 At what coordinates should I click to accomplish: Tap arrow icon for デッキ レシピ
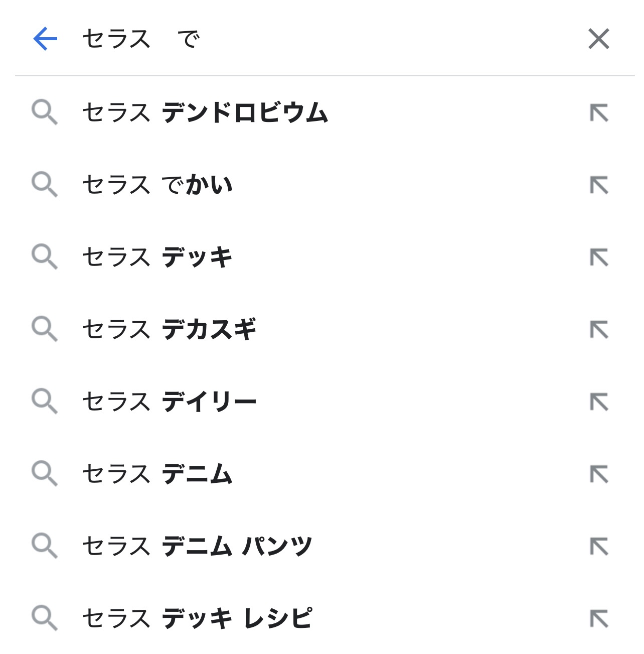point(599,619)
